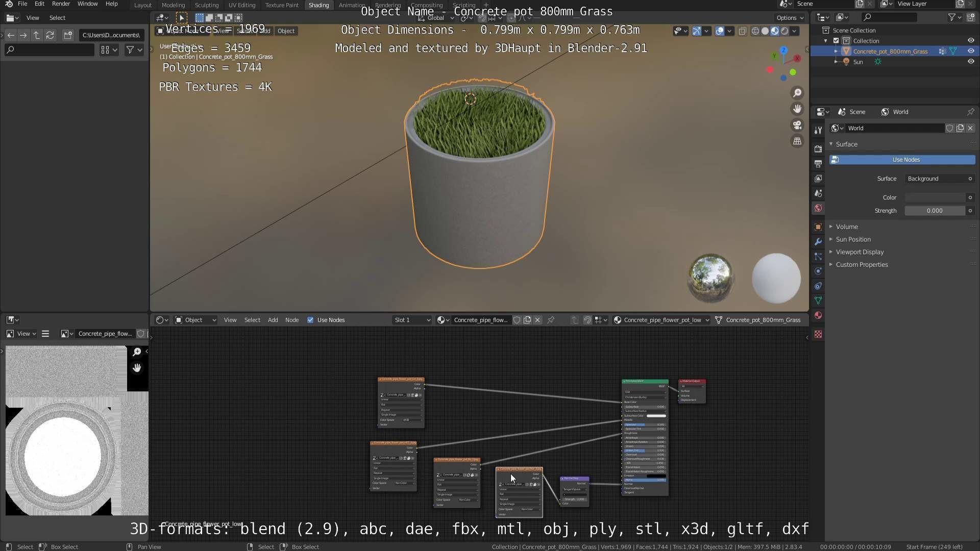The image size is (980, 551).
Task: Collapse the Surface panel
Action: (x=846, y=144)
